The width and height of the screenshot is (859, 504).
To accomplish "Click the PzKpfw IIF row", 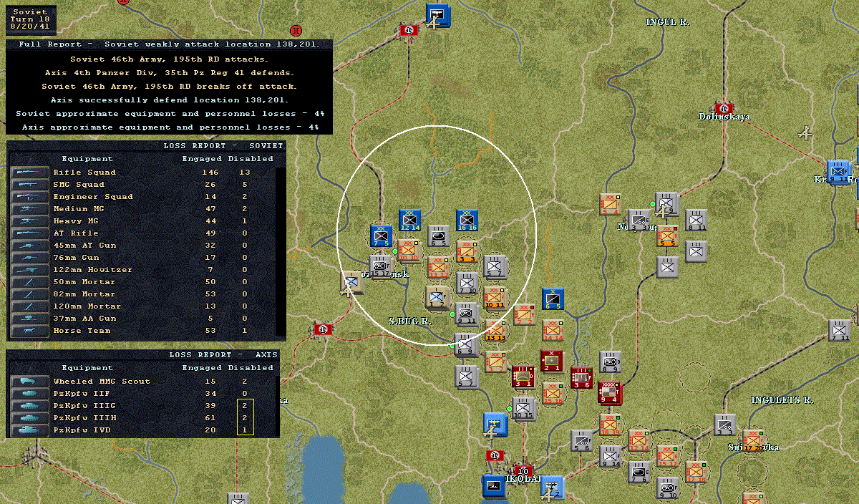I will (x=142, y=393).
